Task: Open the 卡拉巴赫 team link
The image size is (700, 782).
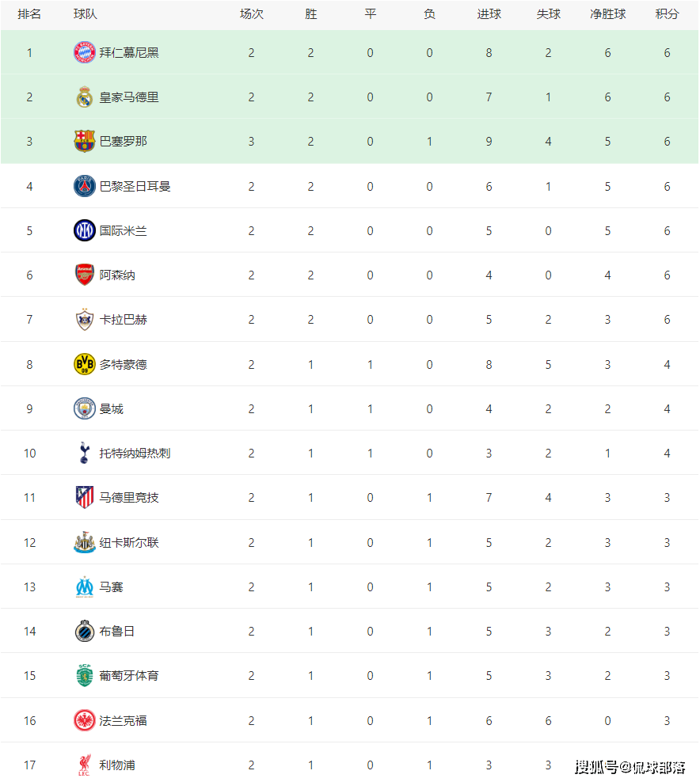Action: pyautogui.click(x=123, y=320)
